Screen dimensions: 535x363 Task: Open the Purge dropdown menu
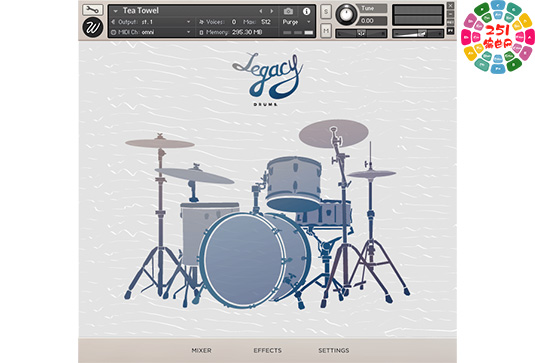tap(297, 22)
